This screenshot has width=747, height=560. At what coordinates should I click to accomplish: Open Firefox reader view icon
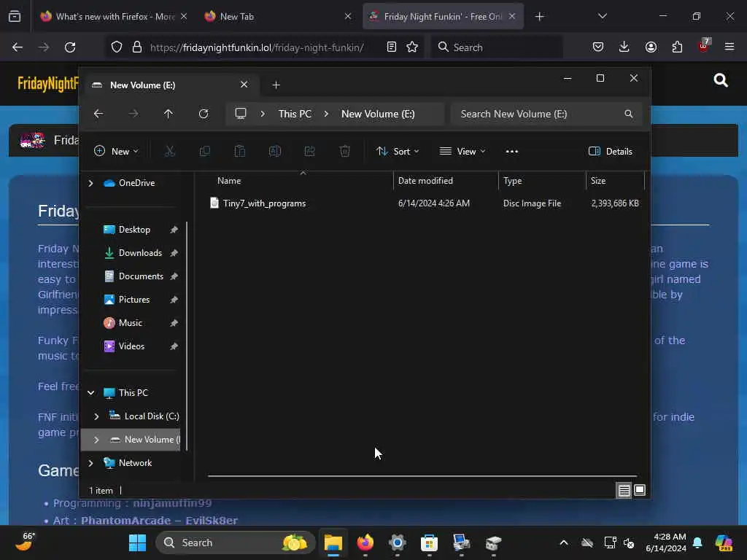click(x=392, y=47)
